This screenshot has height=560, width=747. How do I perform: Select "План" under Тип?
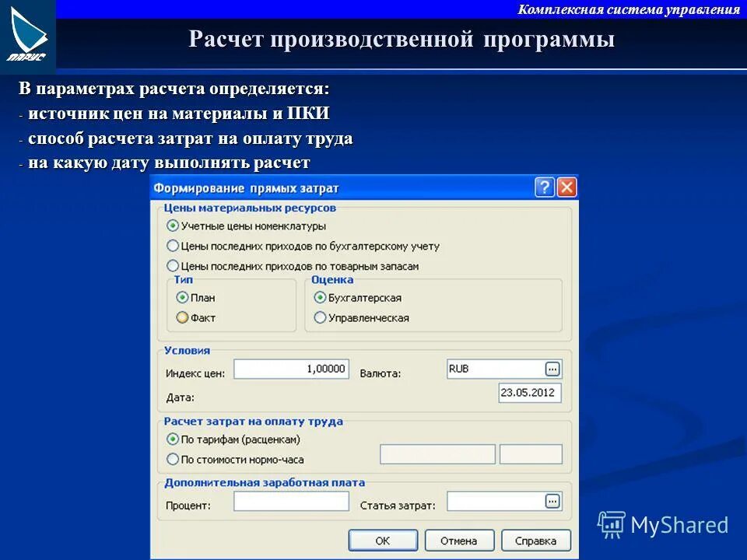click(182, 298)
